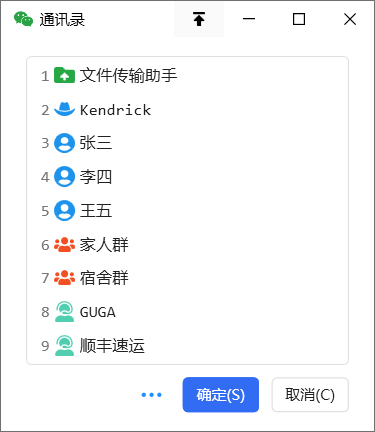
Task: Click Kendrick's blue cowboy hat icon
Action: 64,109
